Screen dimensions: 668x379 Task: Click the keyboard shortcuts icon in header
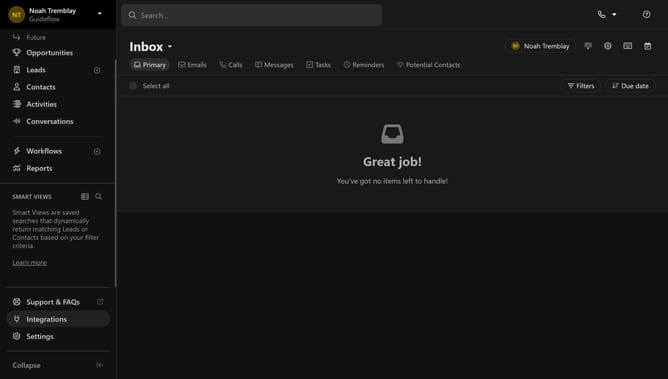tap(628, 46)
